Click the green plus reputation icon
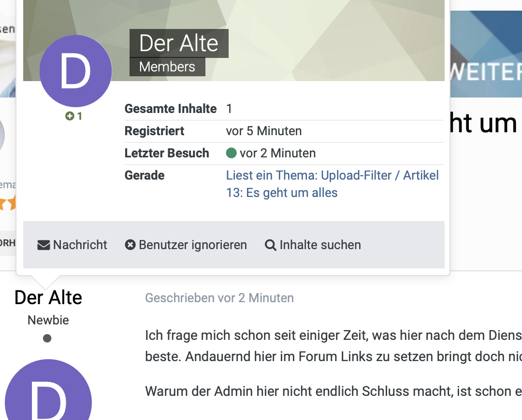Screen dimensions: 522x420 (70, 116)
